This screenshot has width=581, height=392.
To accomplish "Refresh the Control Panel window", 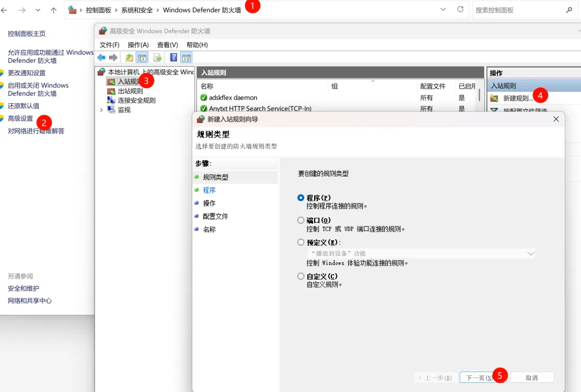I will (460, 10).
